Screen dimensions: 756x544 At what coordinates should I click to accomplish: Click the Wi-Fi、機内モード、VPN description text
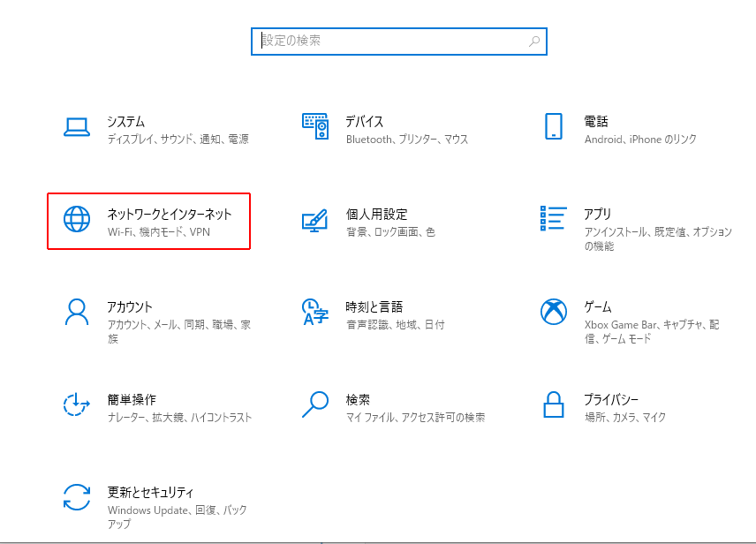(x=159, y=232)
